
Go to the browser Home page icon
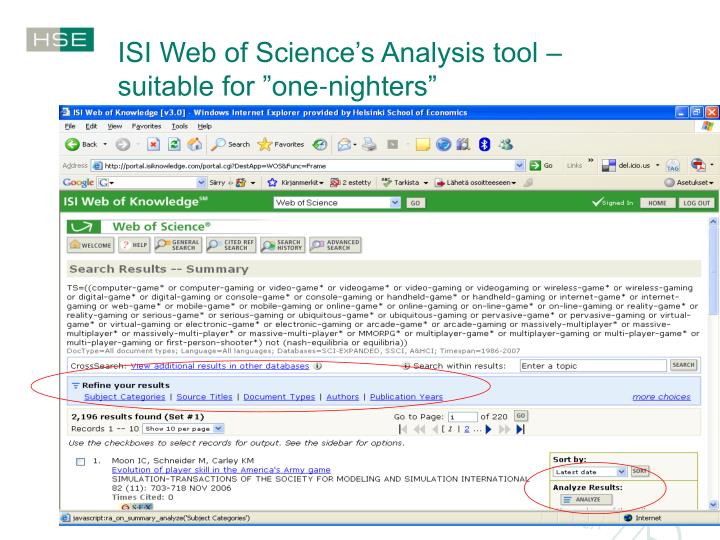coord(195,145)
